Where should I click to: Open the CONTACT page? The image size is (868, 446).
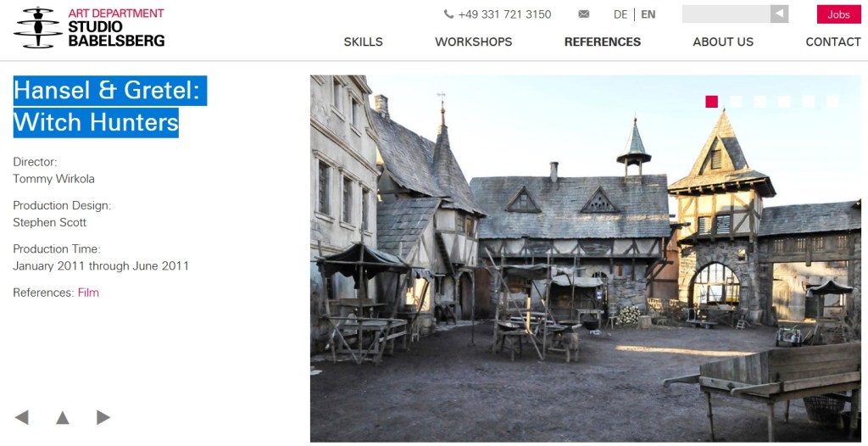pyautogui.click(x=833, y=42)
